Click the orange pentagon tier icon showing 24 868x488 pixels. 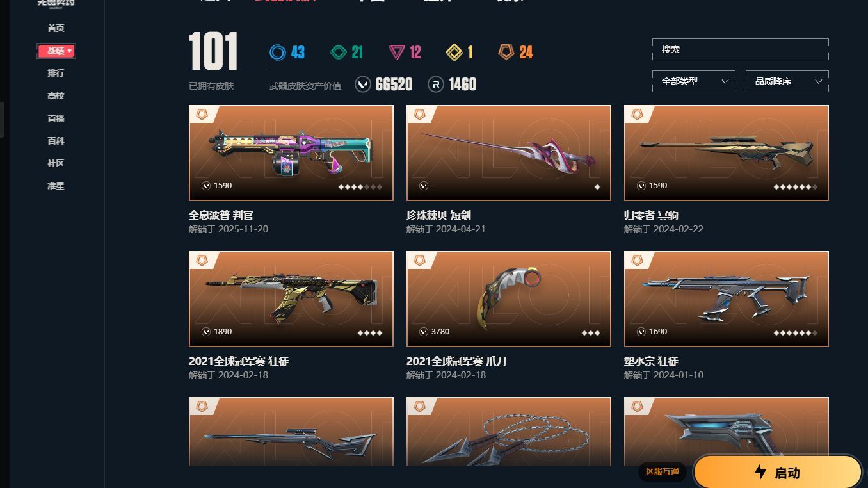click(506, 53)
